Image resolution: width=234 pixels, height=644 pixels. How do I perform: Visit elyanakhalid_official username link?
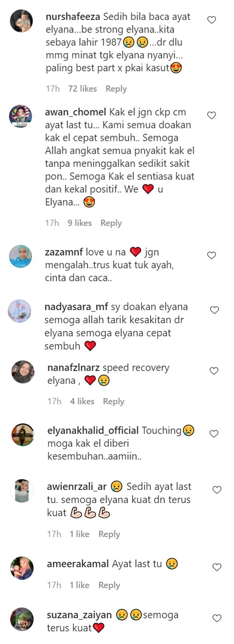(93, 431)
